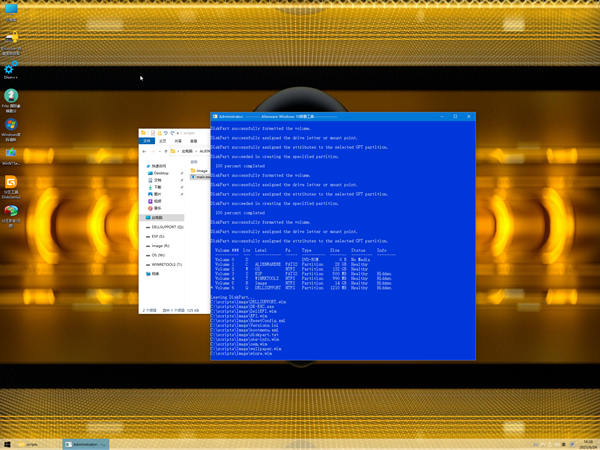Open the 主页 ribbon tab in Explorer
The image size is (600, 450).
pyautogui.click(x=163, y=141)
